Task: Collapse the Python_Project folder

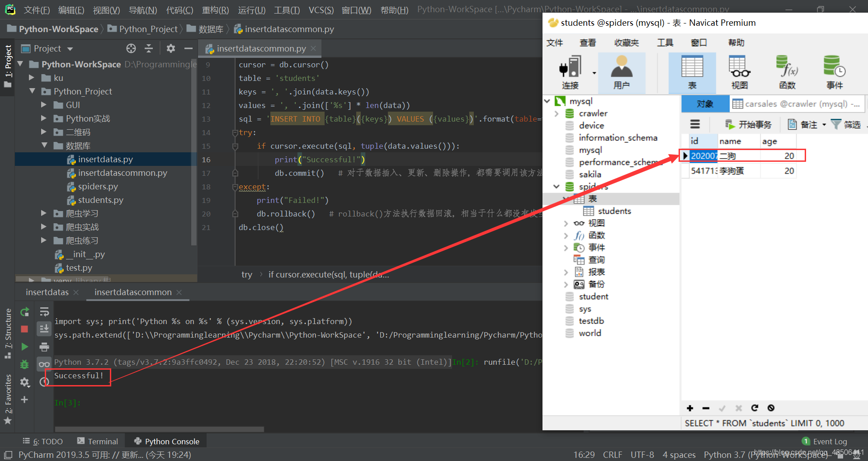Action: tap(32, 91)
